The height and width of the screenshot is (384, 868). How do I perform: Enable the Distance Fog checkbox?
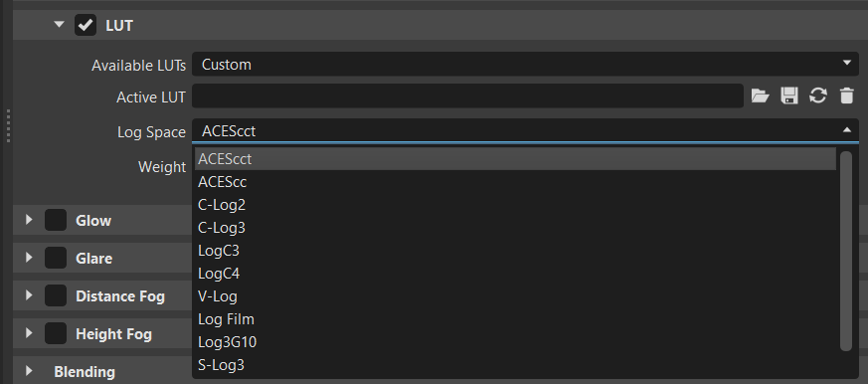coord(56,295)
